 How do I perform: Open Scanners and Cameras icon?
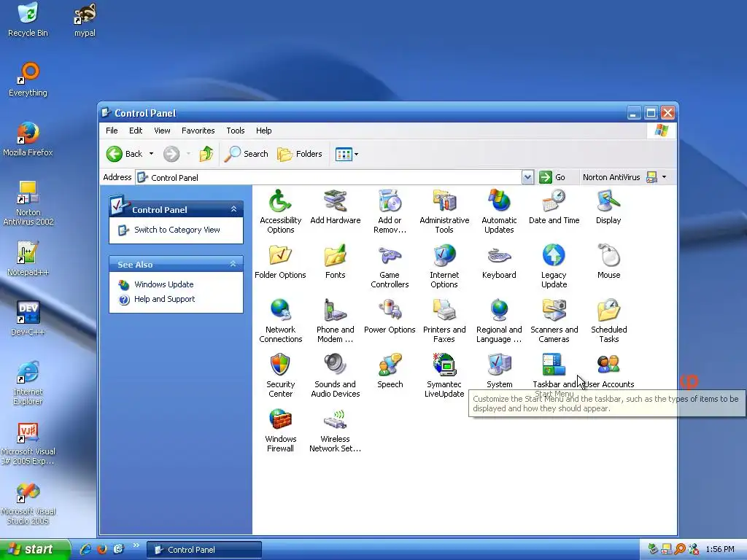[x=554, y=311]
